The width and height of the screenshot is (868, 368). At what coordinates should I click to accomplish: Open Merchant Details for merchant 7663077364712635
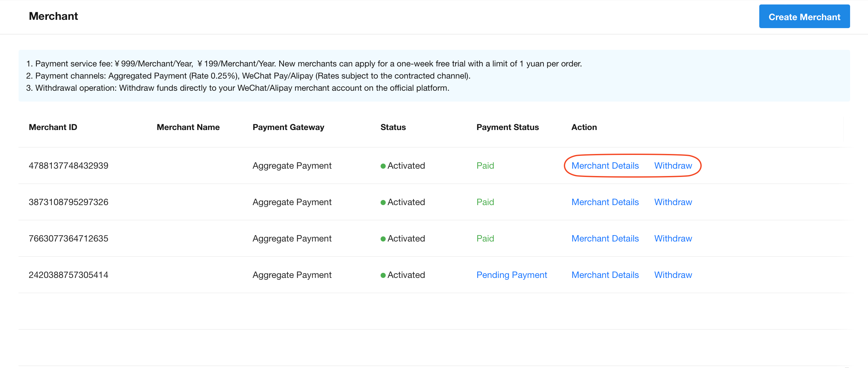click(x=605, y=238)
